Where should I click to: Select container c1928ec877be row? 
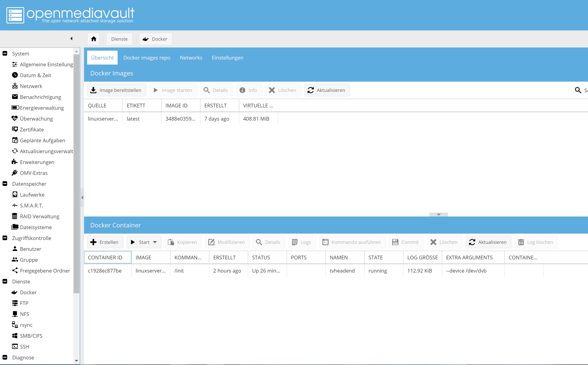pyautogui.click(x=314, y=271)
